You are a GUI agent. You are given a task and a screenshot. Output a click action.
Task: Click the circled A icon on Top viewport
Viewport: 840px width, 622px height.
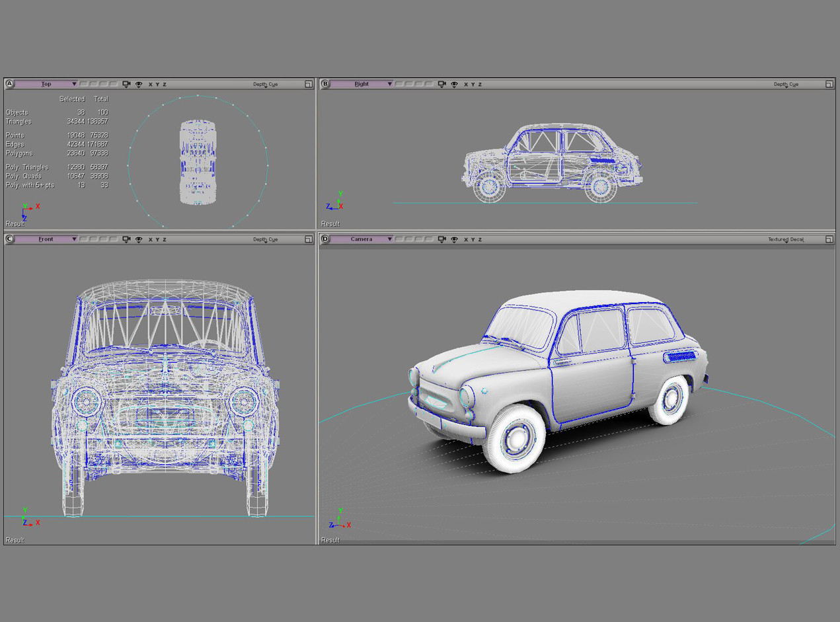pyautogui.click(x=9, y=84)
